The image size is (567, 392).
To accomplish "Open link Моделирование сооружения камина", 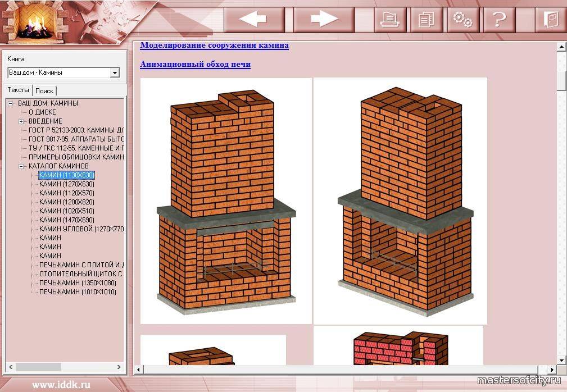I will [x=214, y=45].
